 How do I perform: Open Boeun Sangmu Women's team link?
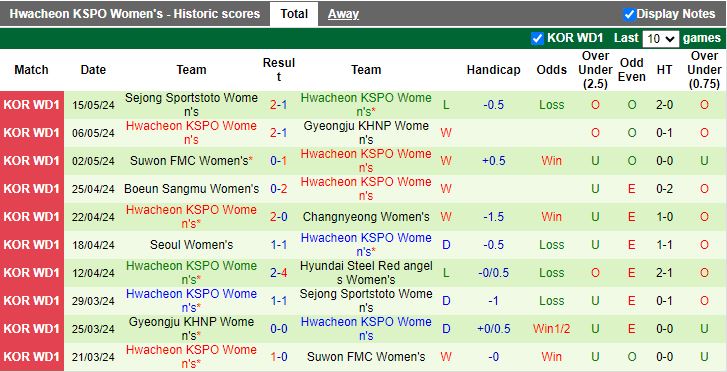[x=191, y=189]
